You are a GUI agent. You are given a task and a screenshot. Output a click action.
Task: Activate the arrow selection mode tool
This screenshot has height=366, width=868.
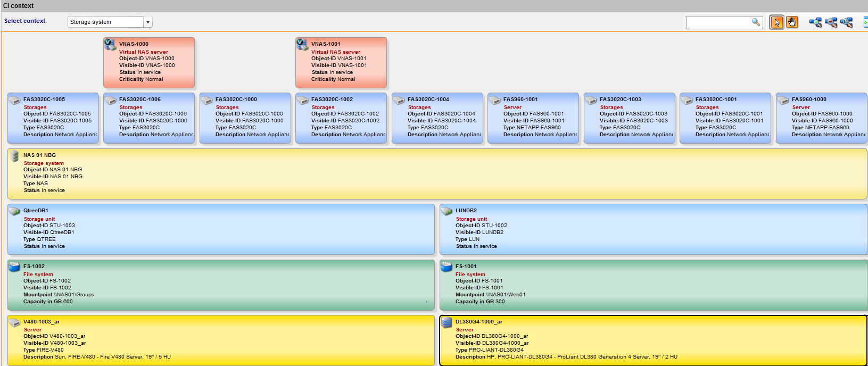click(x=776, y=22)
